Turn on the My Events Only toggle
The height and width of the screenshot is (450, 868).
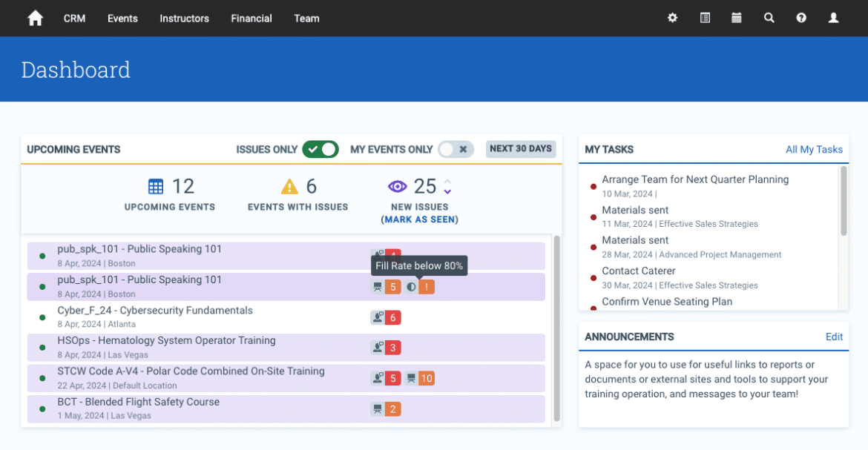456,149
